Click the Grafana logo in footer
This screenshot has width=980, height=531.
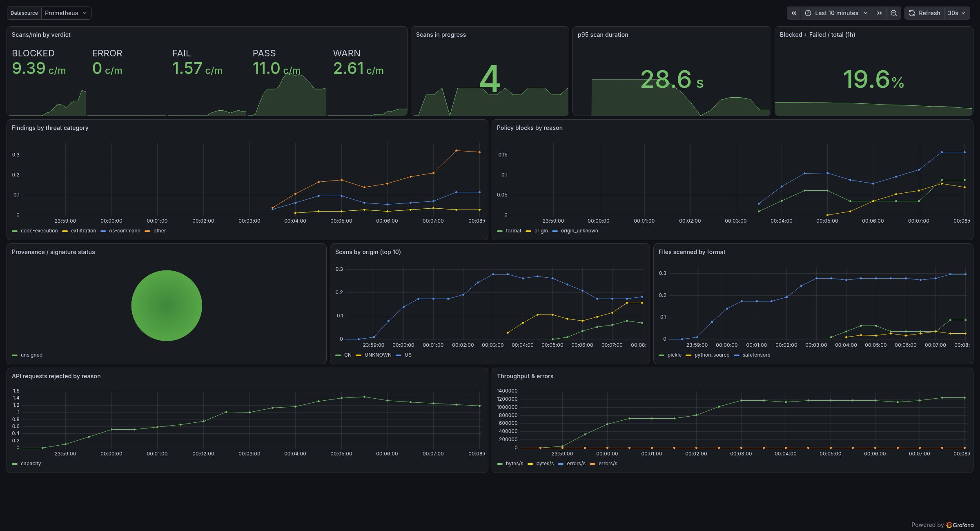[960, 525]
